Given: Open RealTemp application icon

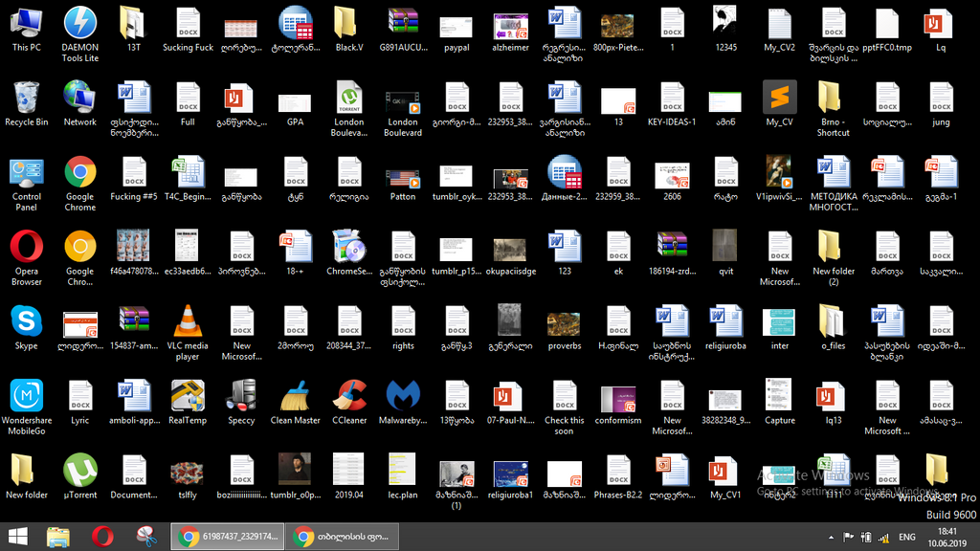Looking at the screenshot, I should pyautogui.click(x=188, y=403).
